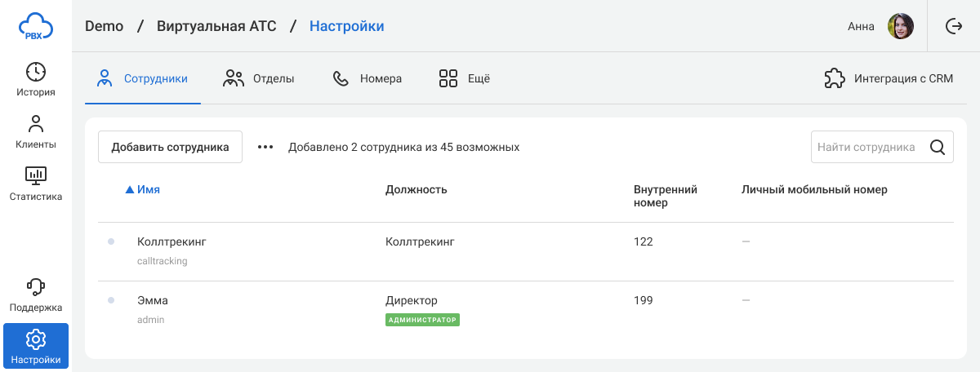
Task: Select the Сотрудники tab
Action: [x=143, y=79]
